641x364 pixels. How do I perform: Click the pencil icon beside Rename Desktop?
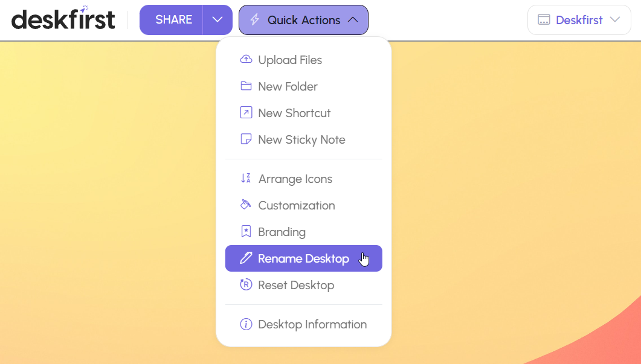(246, 258)
